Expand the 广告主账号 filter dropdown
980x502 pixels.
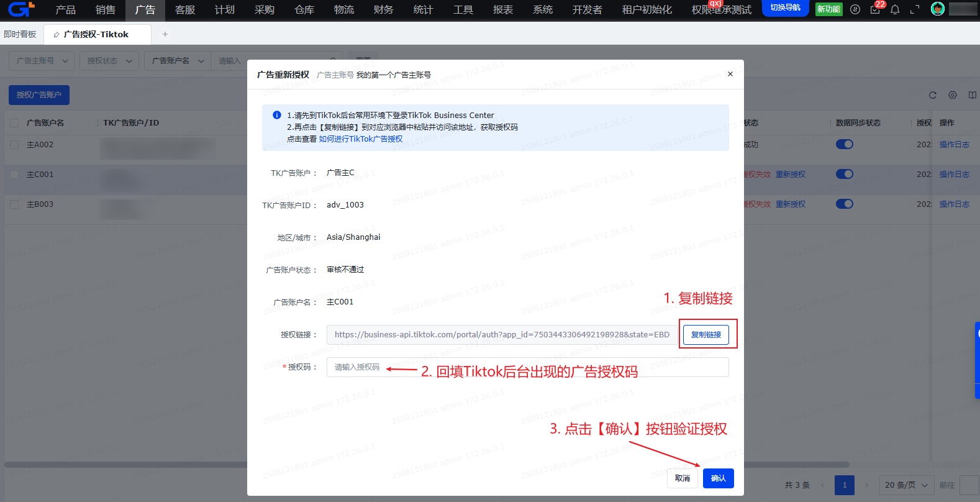click(42, 61)
